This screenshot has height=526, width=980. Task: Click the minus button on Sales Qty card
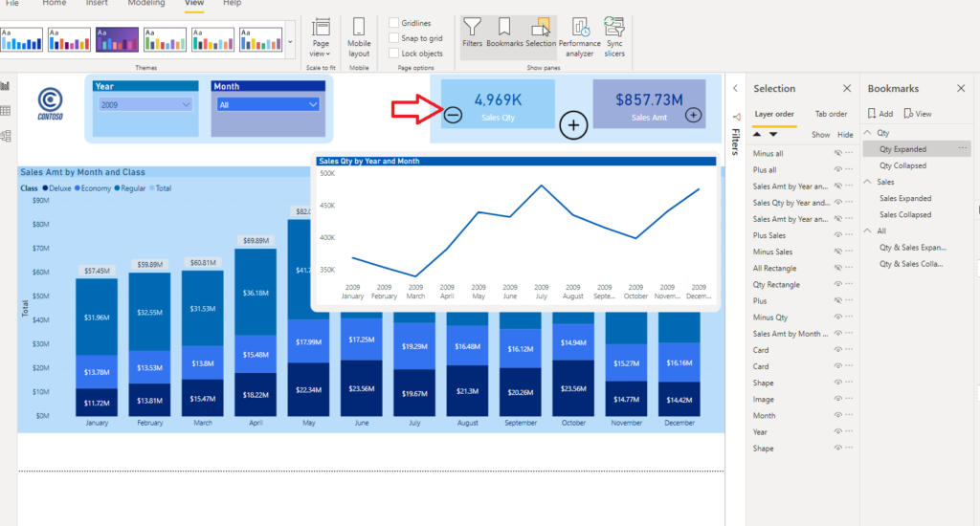(x=453, y=115)
